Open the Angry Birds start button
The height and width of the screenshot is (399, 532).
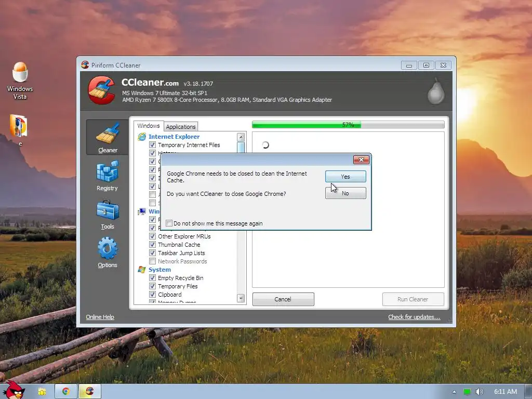[x=14, y=390]
